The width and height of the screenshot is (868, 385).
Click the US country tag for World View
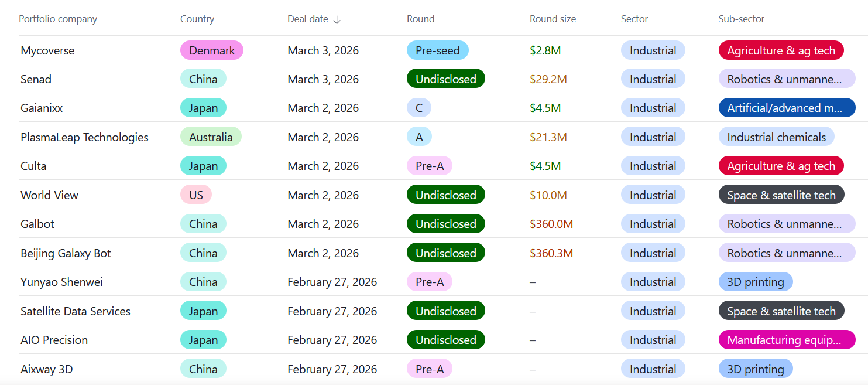[x=195, y=195]
